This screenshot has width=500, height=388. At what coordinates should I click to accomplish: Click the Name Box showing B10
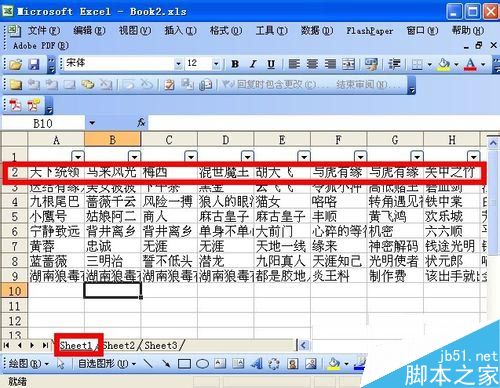click(43, 123)
